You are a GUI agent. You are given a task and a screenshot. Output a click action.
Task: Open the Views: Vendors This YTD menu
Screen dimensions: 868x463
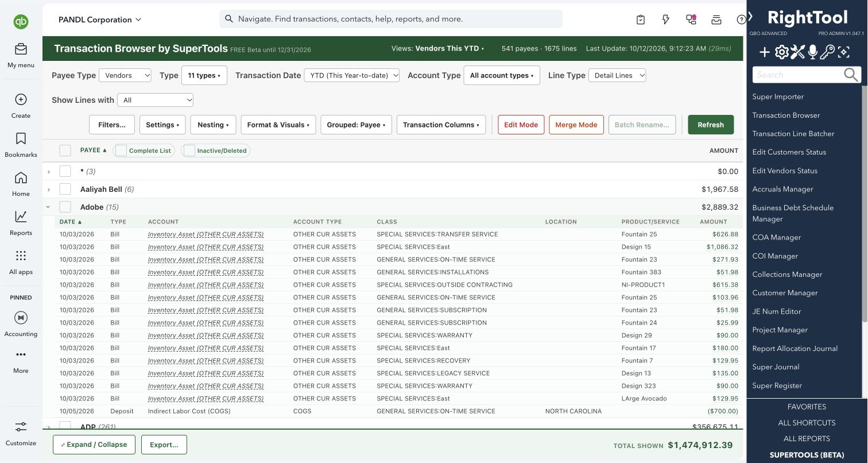point(438,49)
